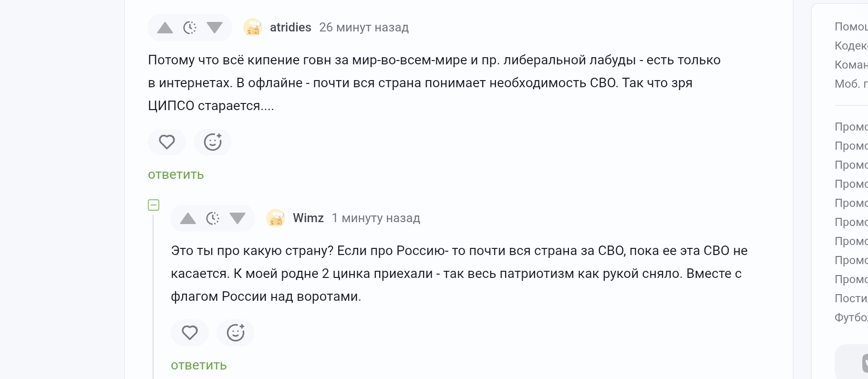This screenshot has height=379, width=868.
Task: Open the Wimz user profile name
Action: tap(308, 218)
